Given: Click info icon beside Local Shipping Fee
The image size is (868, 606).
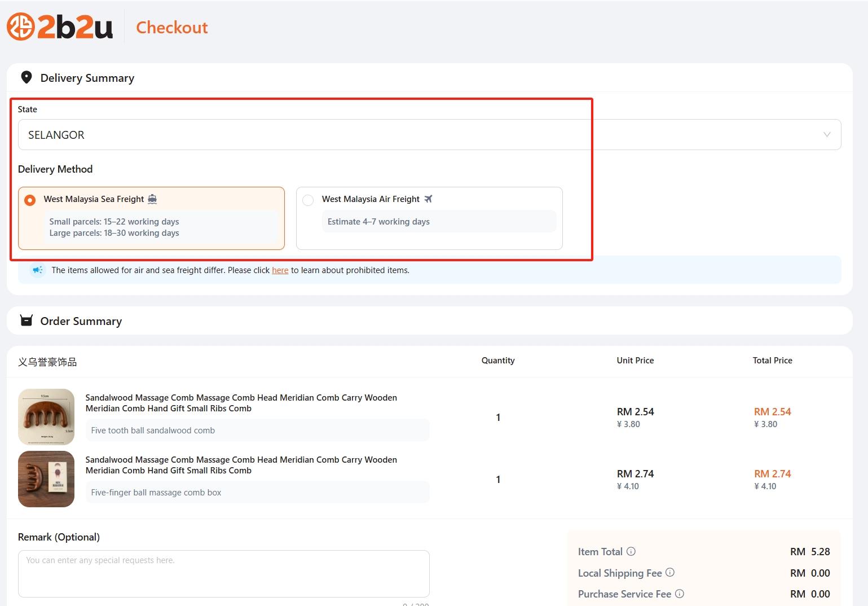Looking at the screenshot, I should pos(670,572).
